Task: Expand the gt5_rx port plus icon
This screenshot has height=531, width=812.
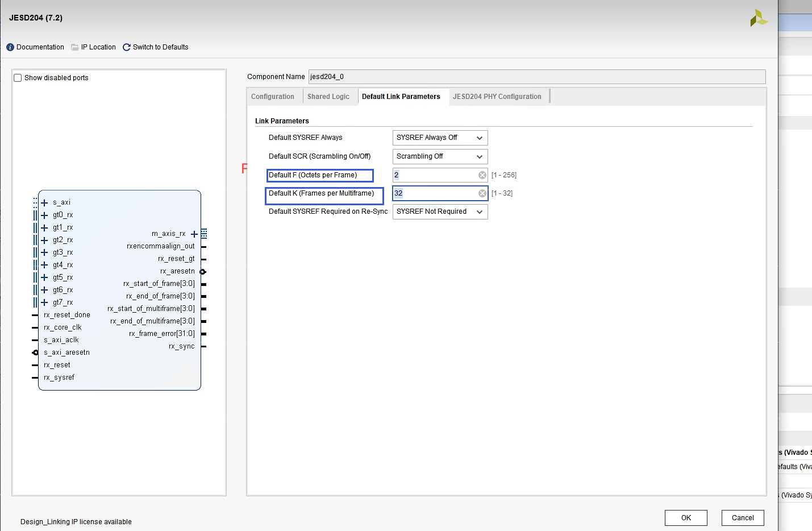Action: point(44,277)
